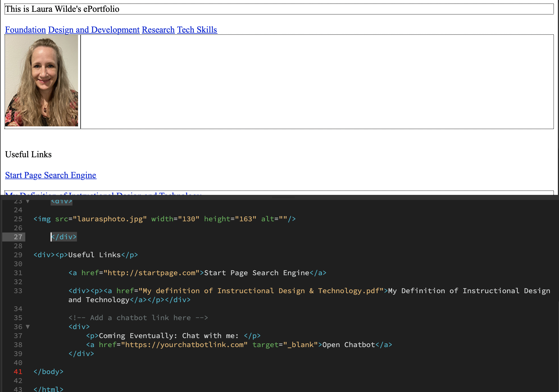Click the splitter handle between preview and code
The width and height of the screenshot is (559, 392).
283,197
